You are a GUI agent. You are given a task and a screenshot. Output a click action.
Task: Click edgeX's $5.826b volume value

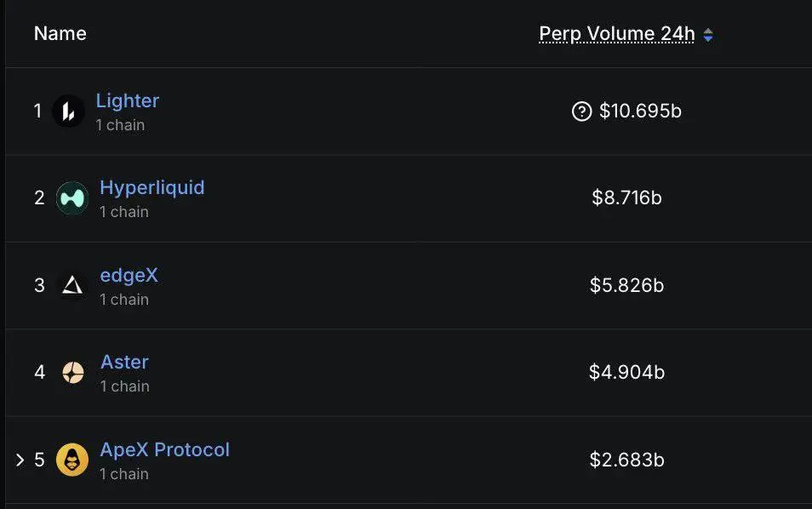(626, 285)
